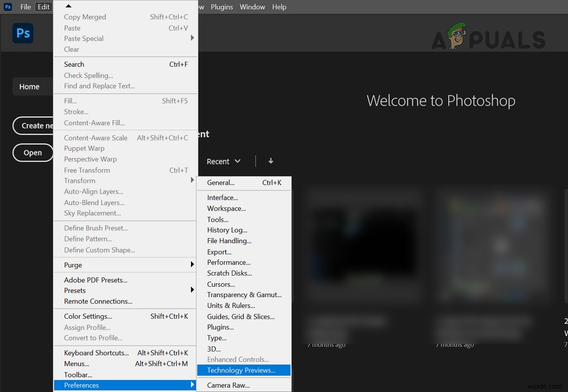Viewport: 568px width, 392px height.
Task: Open Plugins preferences entry in submenu
Action: pos(244,327)
